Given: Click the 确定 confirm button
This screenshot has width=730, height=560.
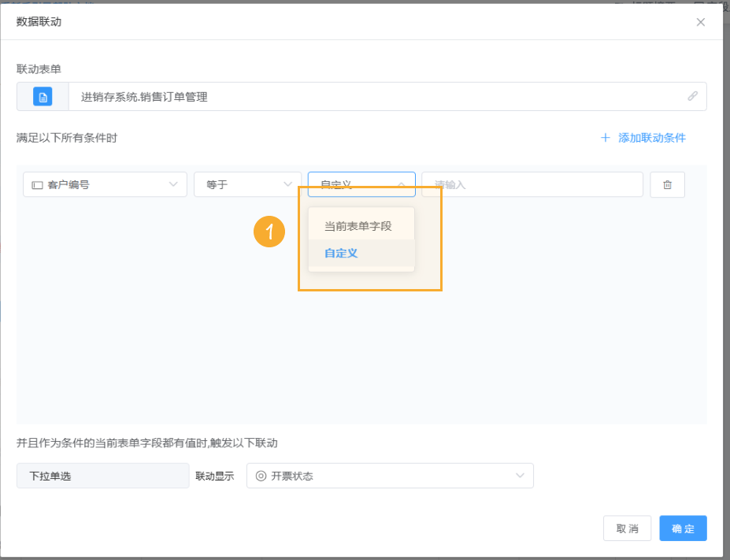Looking at the screenshot, I should 683,528.
